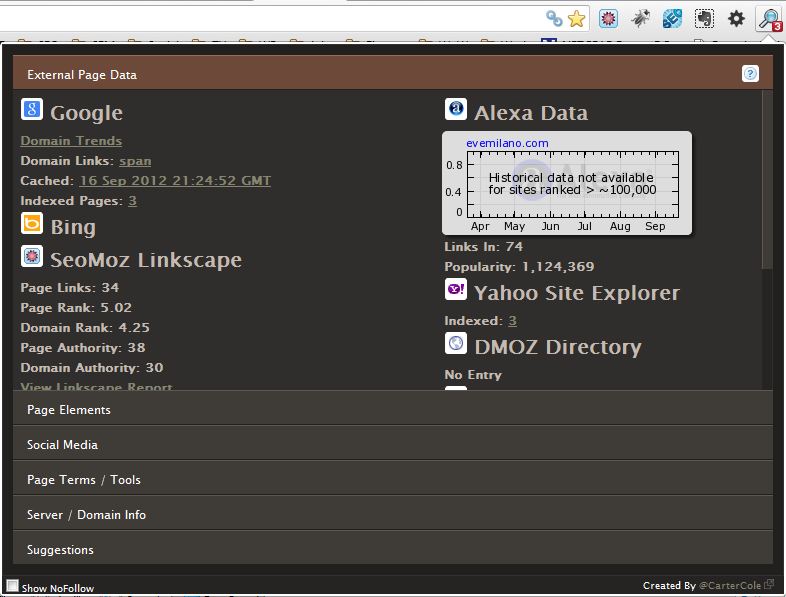Click the DMOZ Directory globe icon
Image resolution: width=786 pixels, height=597 pixels.
point(456,343)
